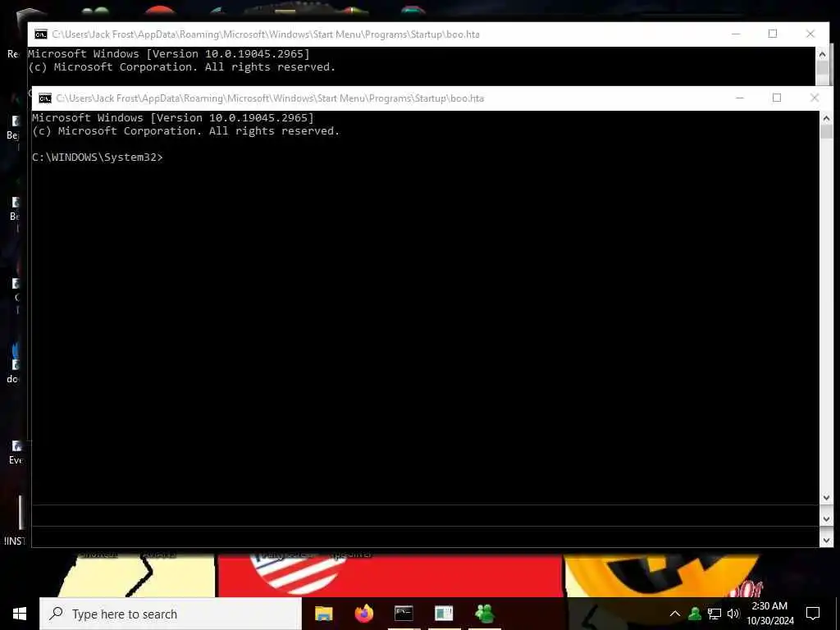Viewport: 840px width, 630px height.
Task: Click scroll up arrow in front cmd window
Action: coord(826,118)
